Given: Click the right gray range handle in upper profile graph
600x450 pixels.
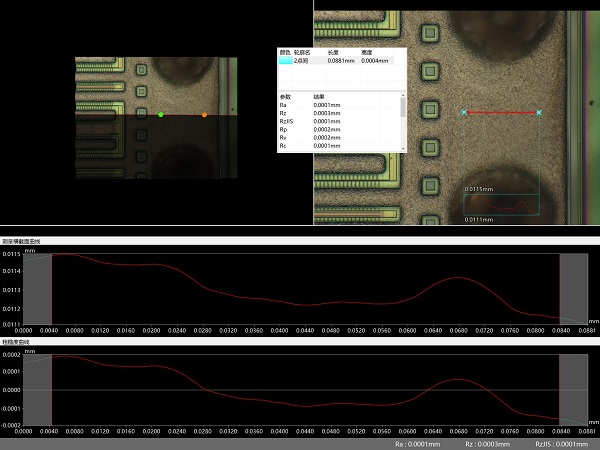Looking at the screenshot, I should click(x=574, y=288).
